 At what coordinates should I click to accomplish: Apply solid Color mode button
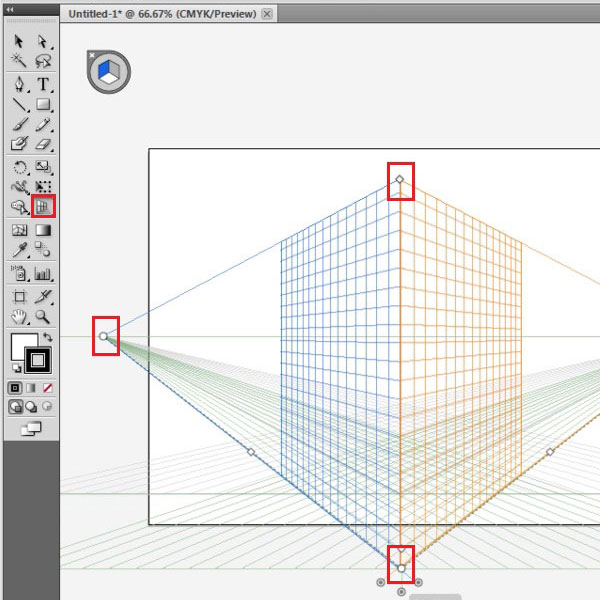[15, 388]
